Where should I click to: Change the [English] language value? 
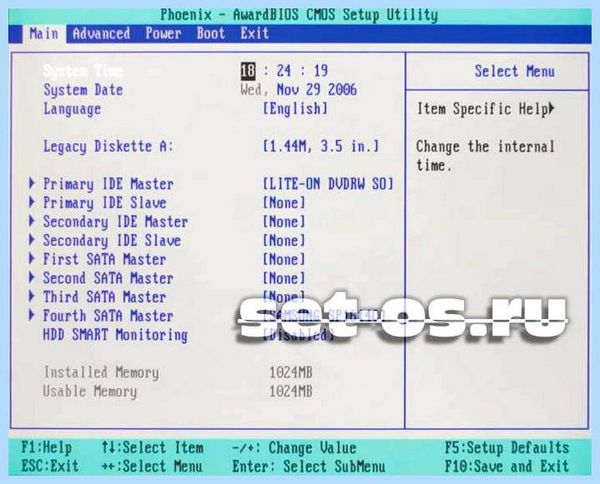point(295,109)
